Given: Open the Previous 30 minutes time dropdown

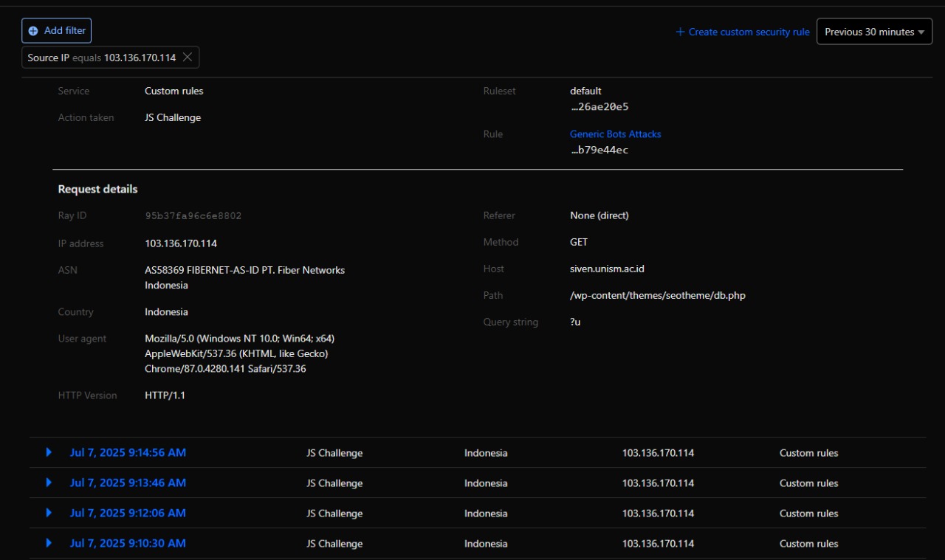Looking at the screenshot, I should (874, 32).
